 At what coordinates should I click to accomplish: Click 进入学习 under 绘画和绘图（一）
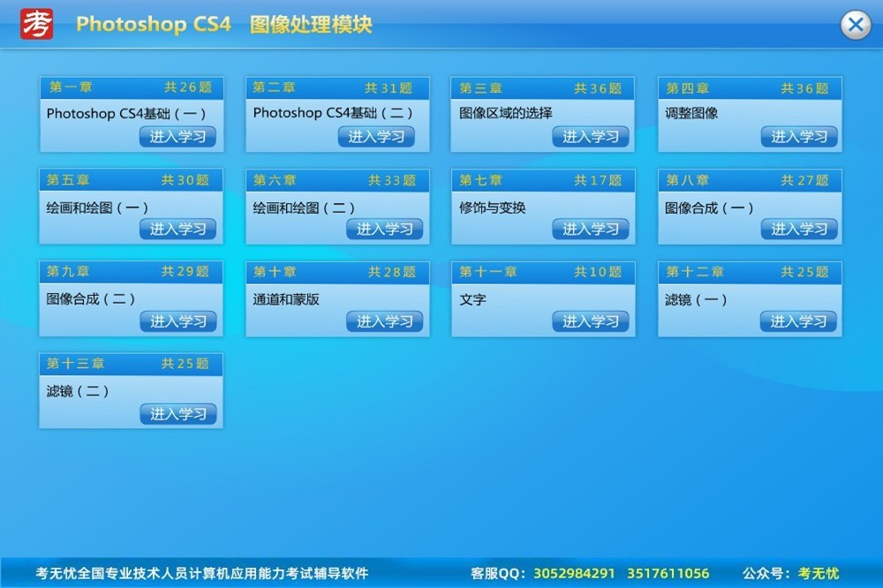[177, 230]
